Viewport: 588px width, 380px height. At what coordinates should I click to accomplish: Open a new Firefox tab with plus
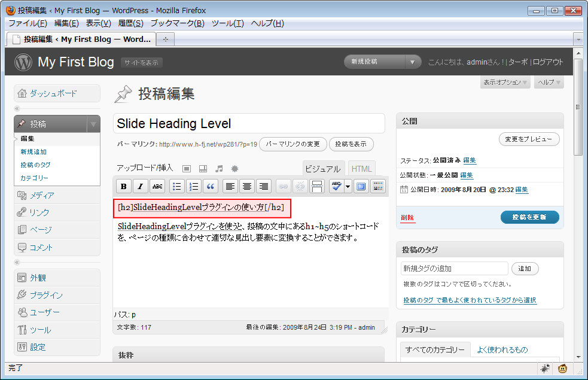point(165,39)
